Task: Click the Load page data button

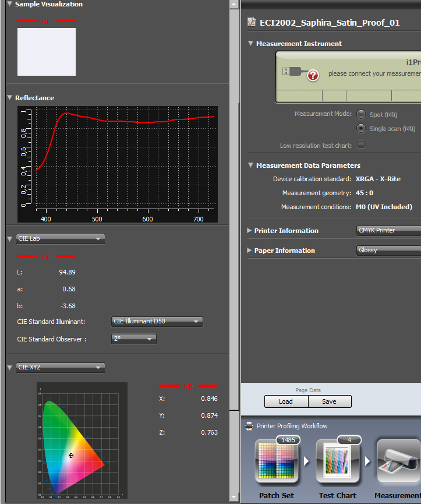Action: pyautogui.click(x=286, y=401)
